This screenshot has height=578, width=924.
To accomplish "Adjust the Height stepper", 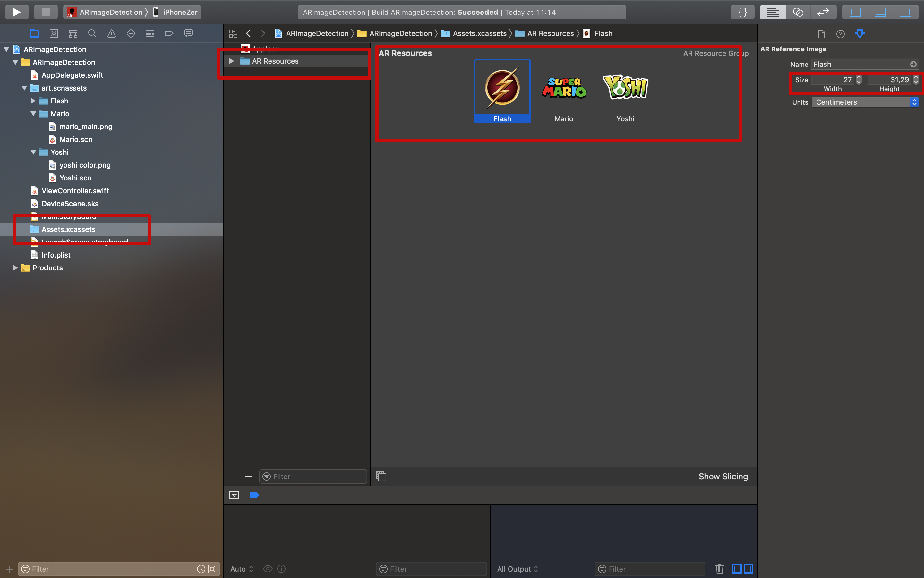I will click(x=916, y=80).
